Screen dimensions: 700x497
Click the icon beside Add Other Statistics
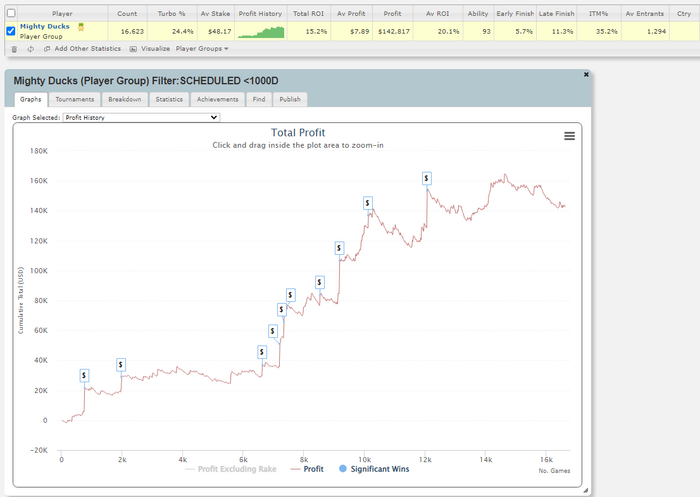point(47,49)
